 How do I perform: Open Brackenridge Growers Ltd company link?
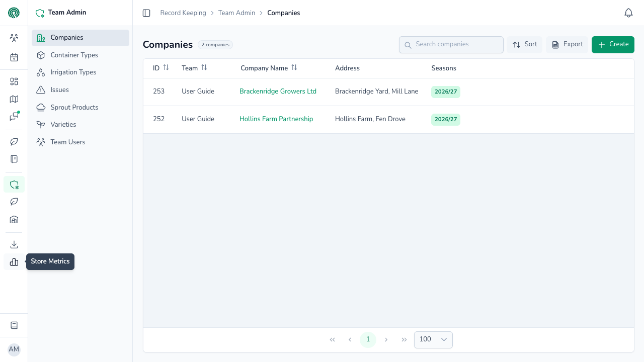[278, 92]
